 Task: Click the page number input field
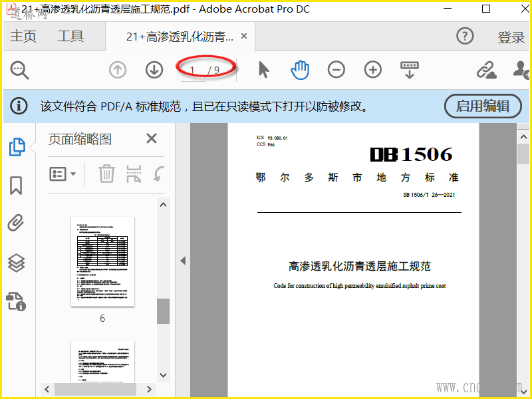click(192, 71)
